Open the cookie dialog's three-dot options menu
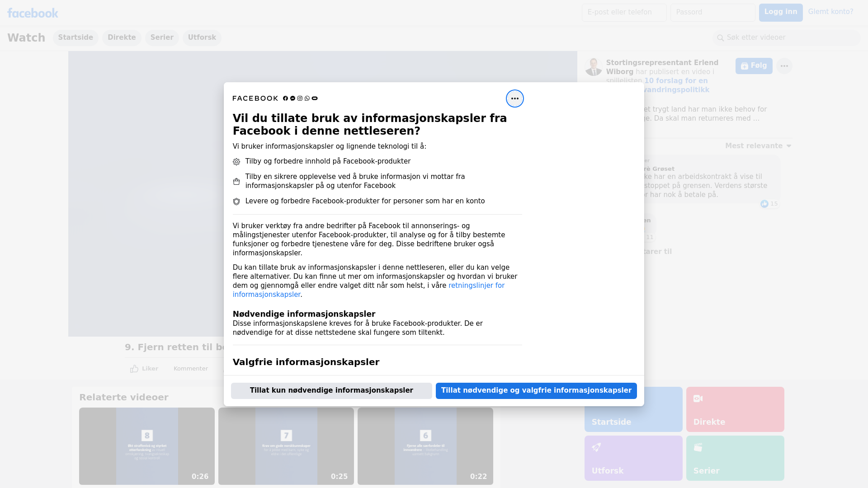The height and width of the screenshot is (488, 868). tap(514, 99)
